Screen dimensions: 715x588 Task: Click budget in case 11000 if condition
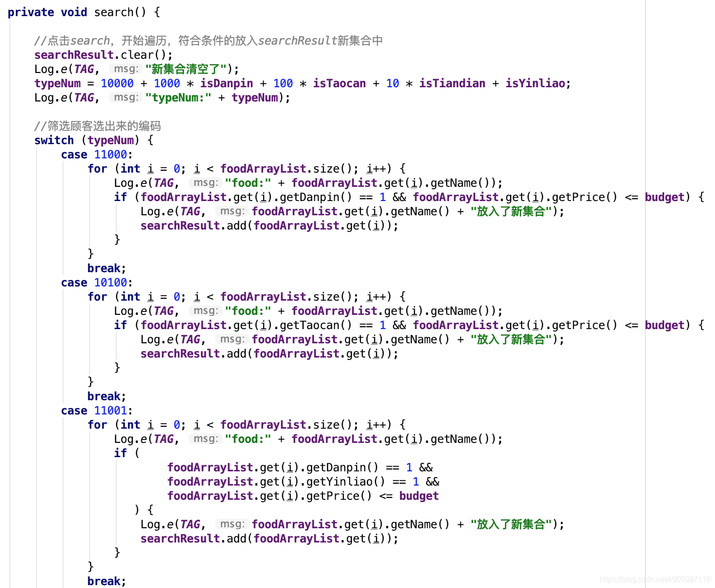pyautogui.click(x=665, y=197)
